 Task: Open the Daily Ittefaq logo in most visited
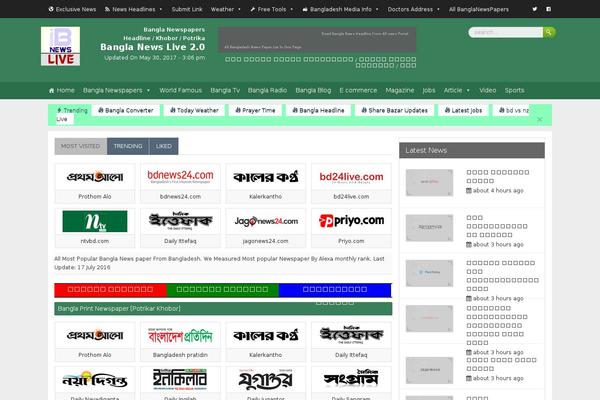[x=180, y=221]
